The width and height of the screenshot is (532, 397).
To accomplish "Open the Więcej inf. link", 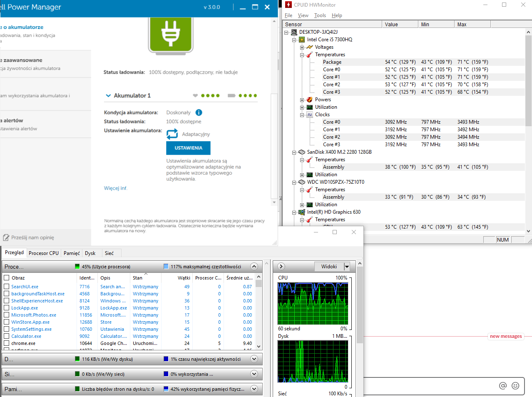I will point(116,188).
